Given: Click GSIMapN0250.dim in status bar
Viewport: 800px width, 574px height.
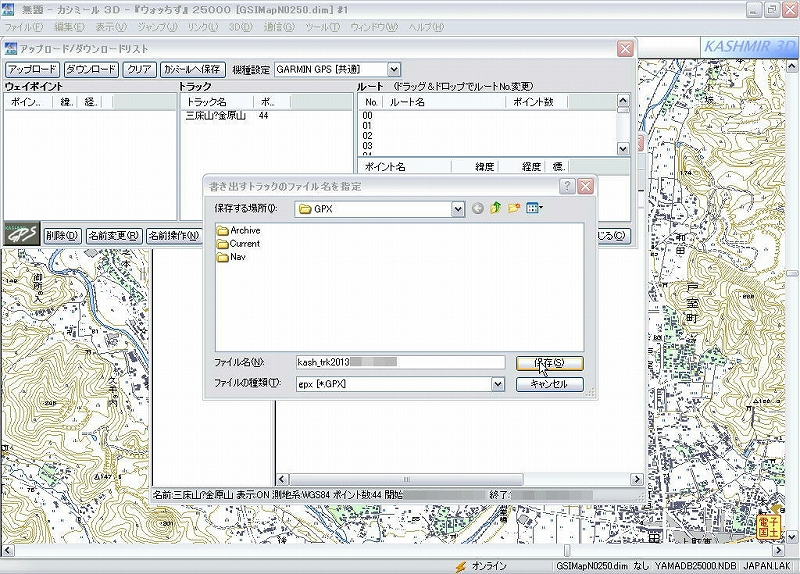Looking at the screenshot, I should (x=592, y=566).
